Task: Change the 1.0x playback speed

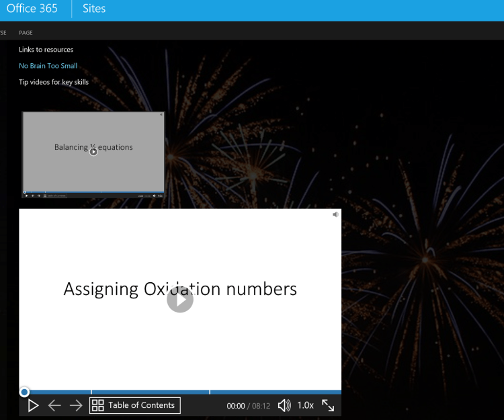Action: click(306, 405)
